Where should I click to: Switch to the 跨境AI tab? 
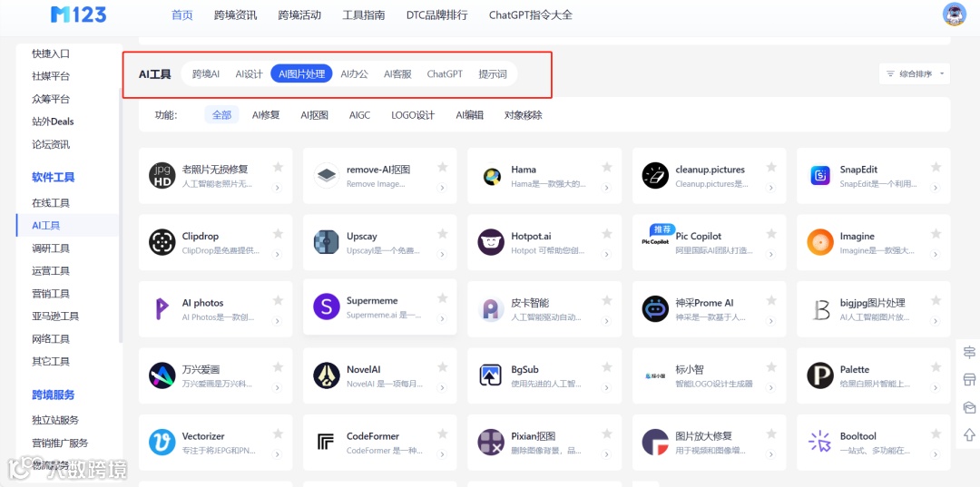click(x=206, y=73)
